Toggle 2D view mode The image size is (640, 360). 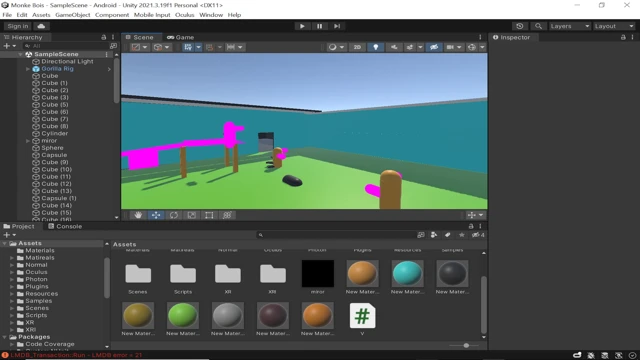pos(357,47)
